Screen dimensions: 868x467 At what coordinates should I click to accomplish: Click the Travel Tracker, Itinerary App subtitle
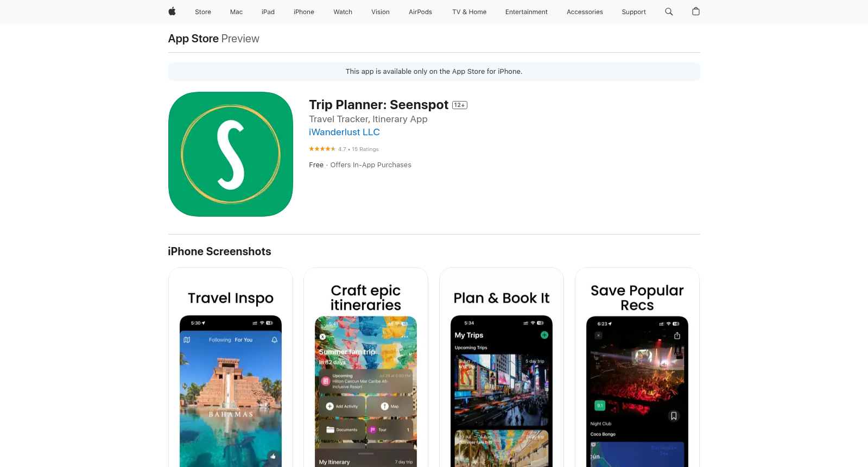368,119
